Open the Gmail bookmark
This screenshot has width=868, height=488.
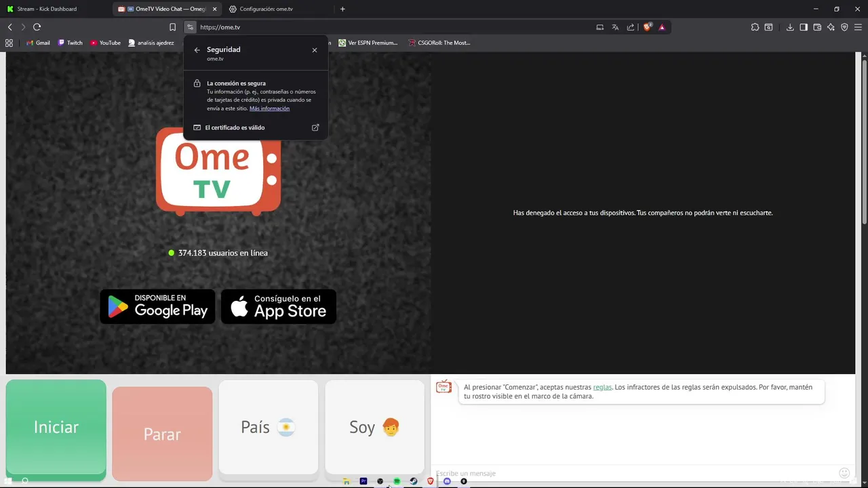[38, 43]
